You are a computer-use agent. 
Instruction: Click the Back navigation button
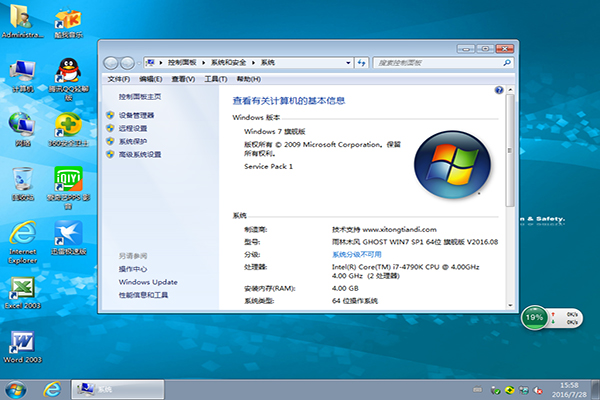pos(111,63)
